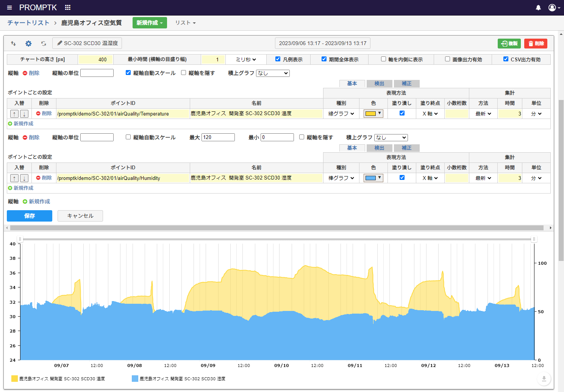Select second axis 補正 tab
The image size is (564, 392).
[x=406, y=148]
